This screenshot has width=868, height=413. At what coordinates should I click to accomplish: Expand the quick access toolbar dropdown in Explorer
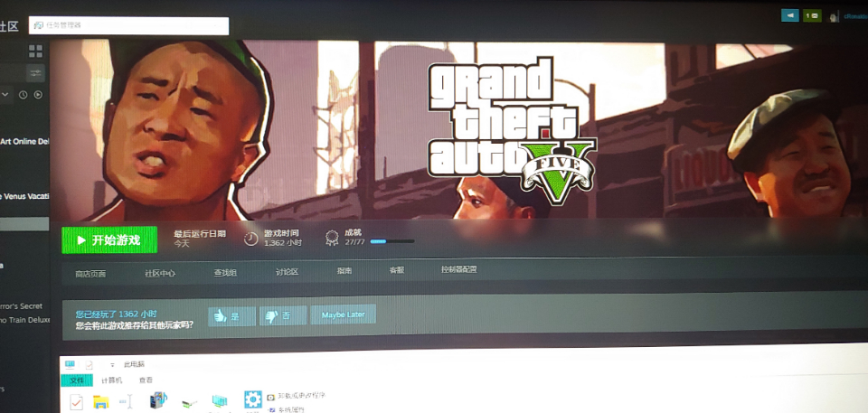pyautogui.click(x=112, y=365)
